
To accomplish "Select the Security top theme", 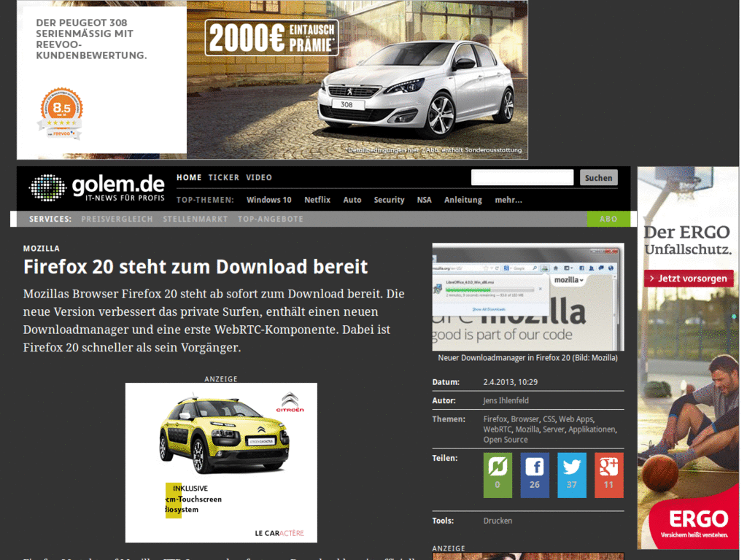I will click(x=389, y=200).
